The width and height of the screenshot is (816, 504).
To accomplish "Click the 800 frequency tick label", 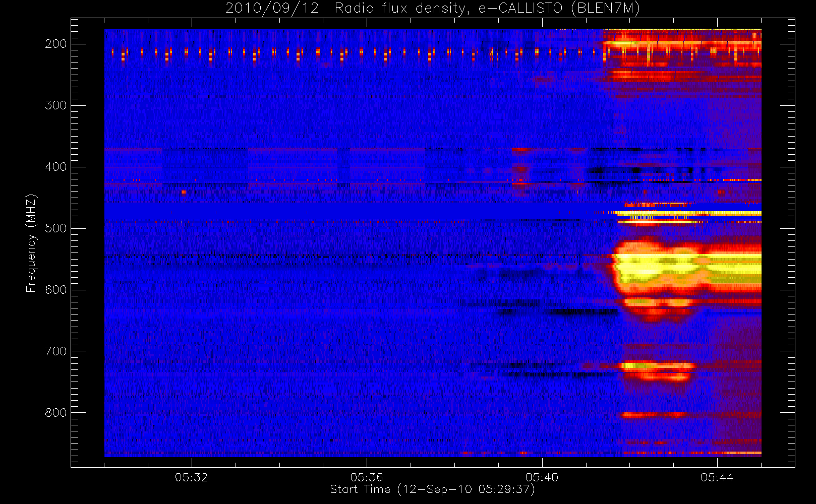I will tap(56, 413).
